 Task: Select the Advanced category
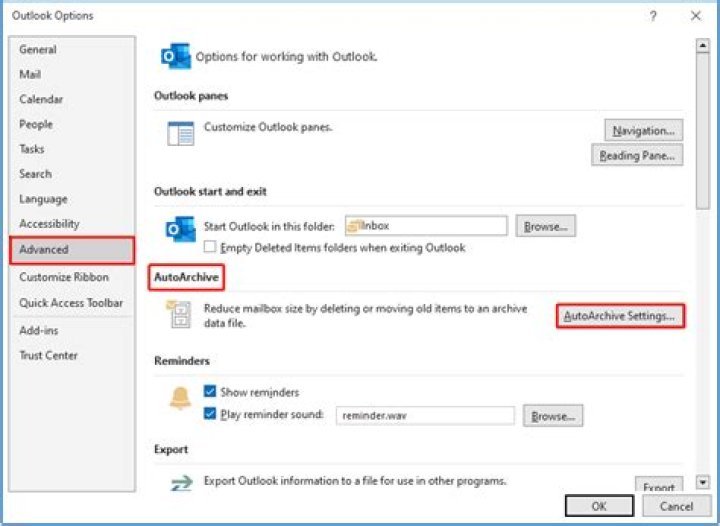[x=72, y=250]
